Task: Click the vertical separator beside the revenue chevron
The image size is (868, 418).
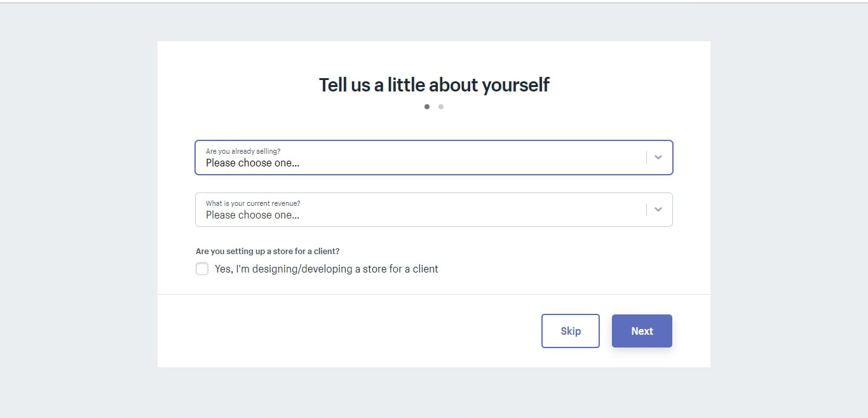Action: click(646, 210)
